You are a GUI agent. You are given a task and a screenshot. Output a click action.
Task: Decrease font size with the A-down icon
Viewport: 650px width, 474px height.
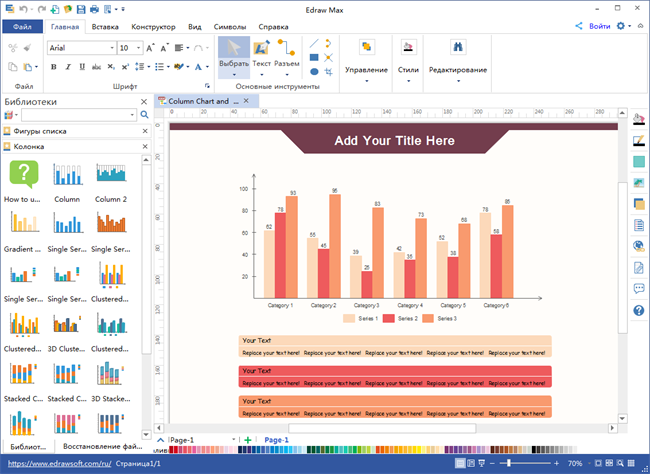[x=165, y=48]
